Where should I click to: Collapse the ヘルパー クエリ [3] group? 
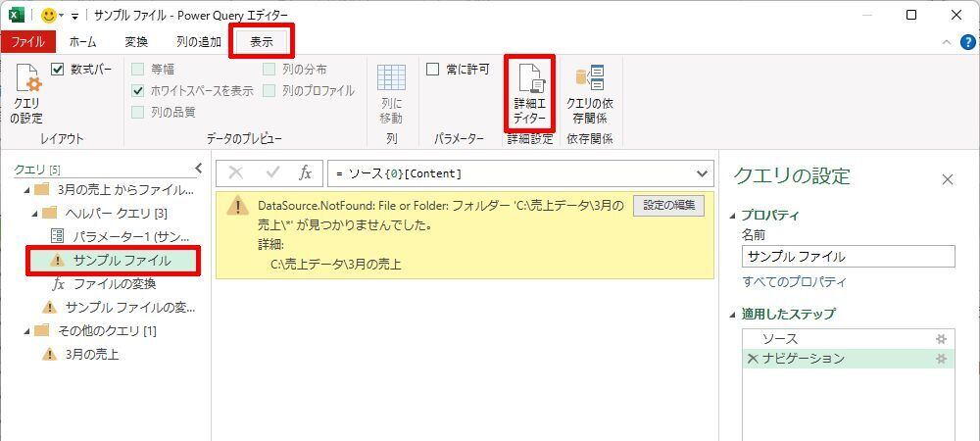[x=34, y=214]
